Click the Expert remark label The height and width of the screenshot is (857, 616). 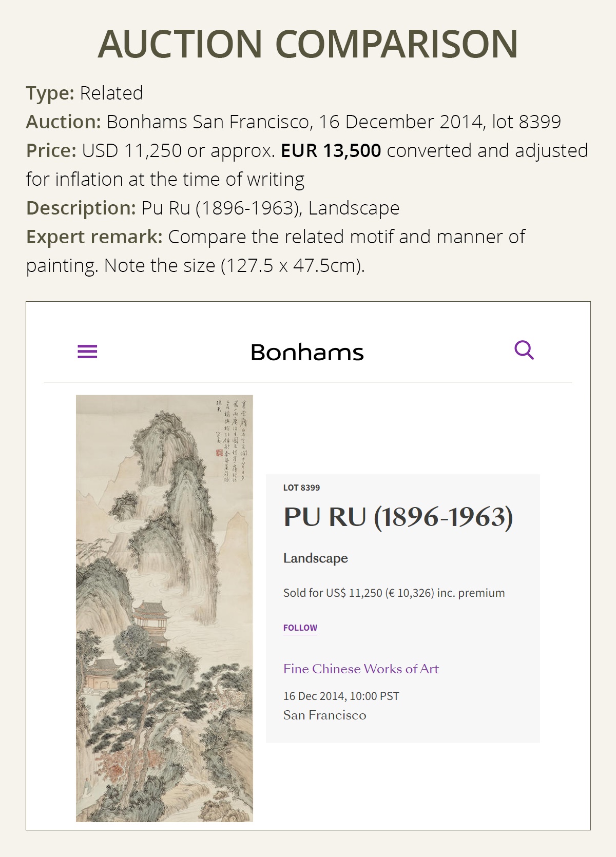[94, 237]
